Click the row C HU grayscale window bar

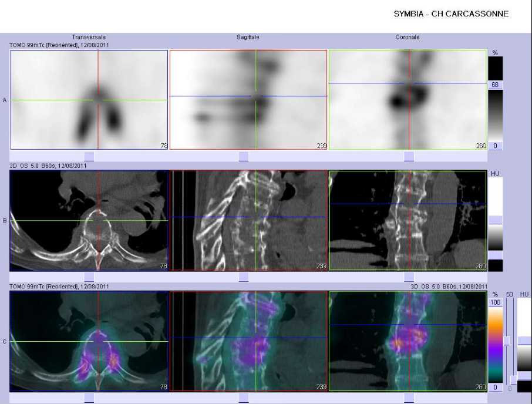[524, 358]
